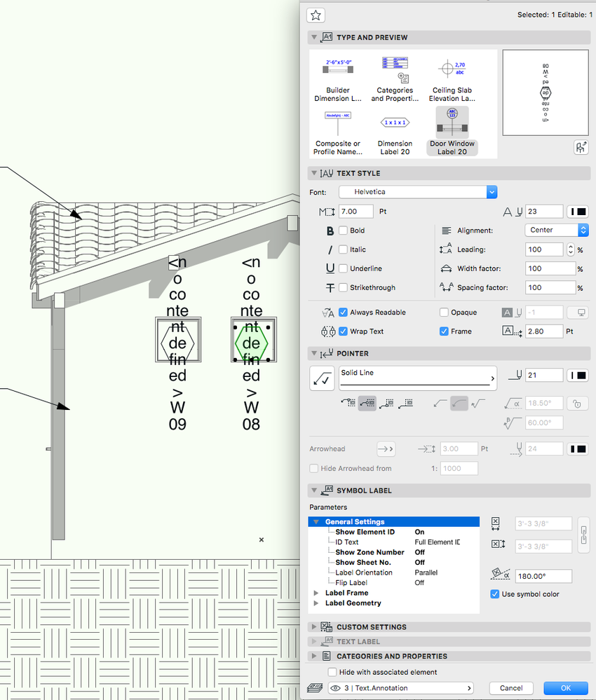
Task: Expand the Custom Settings section
Action: 314,627
